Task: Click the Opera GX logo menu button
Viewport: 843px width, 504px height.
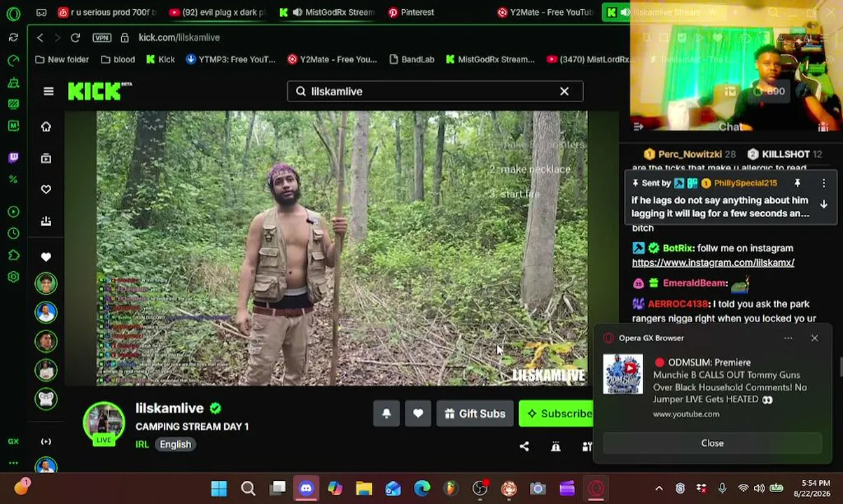Action: tap(13, 13)
